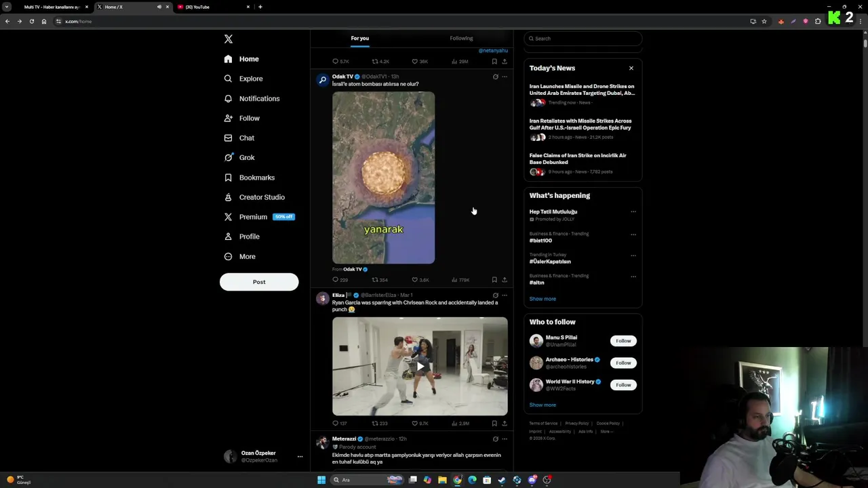
Task: Open the Chrome tab search dropdown
Action: (x=7, y=7)
